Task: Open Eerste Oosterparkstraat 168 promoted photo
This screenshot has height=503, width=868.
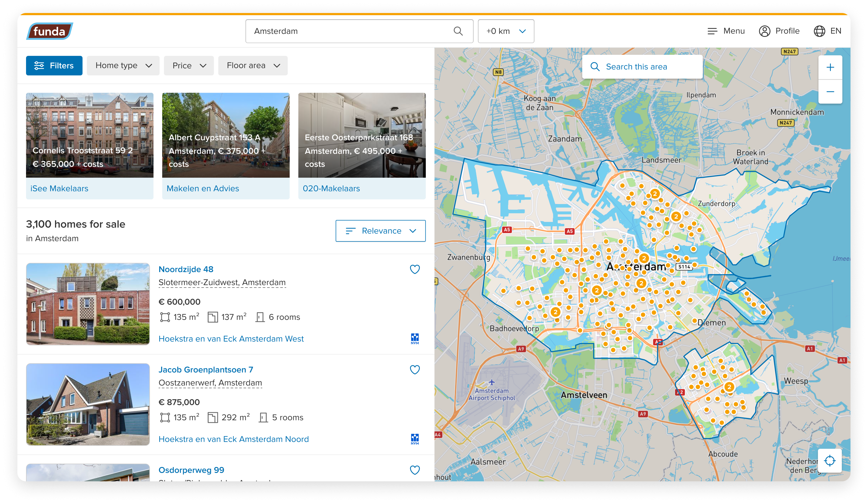Action: [362, 135]
